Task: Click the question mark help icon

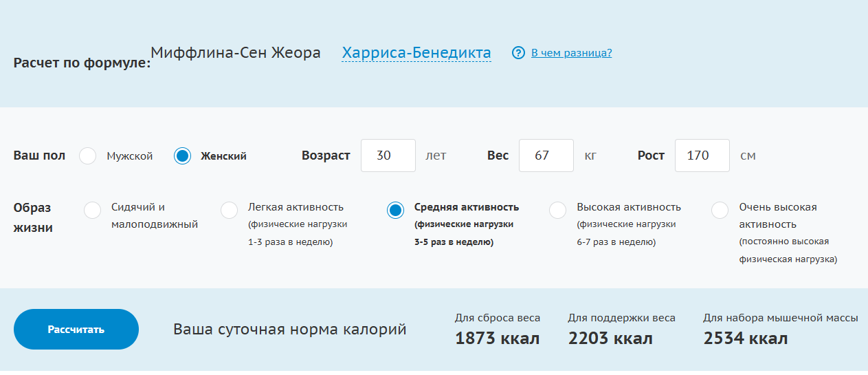Action: 518,53
